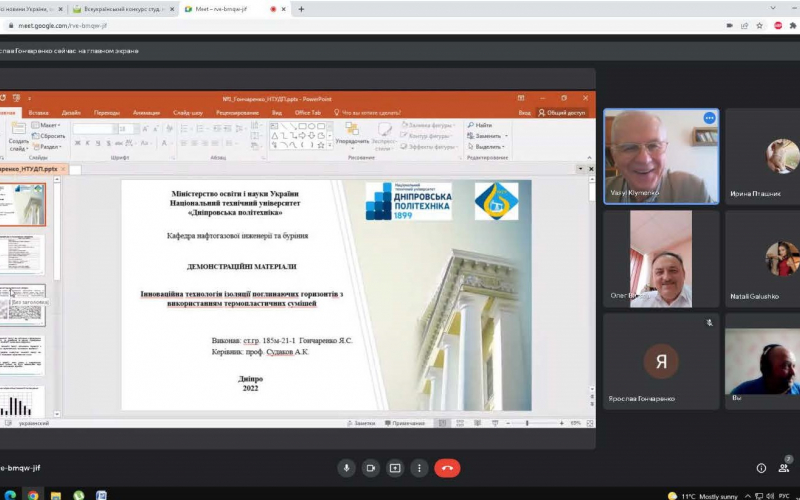Image resolution: width=800 pixels, height=500 pixels.
Task: Open the font size combo box
Action: coord(128,129)
